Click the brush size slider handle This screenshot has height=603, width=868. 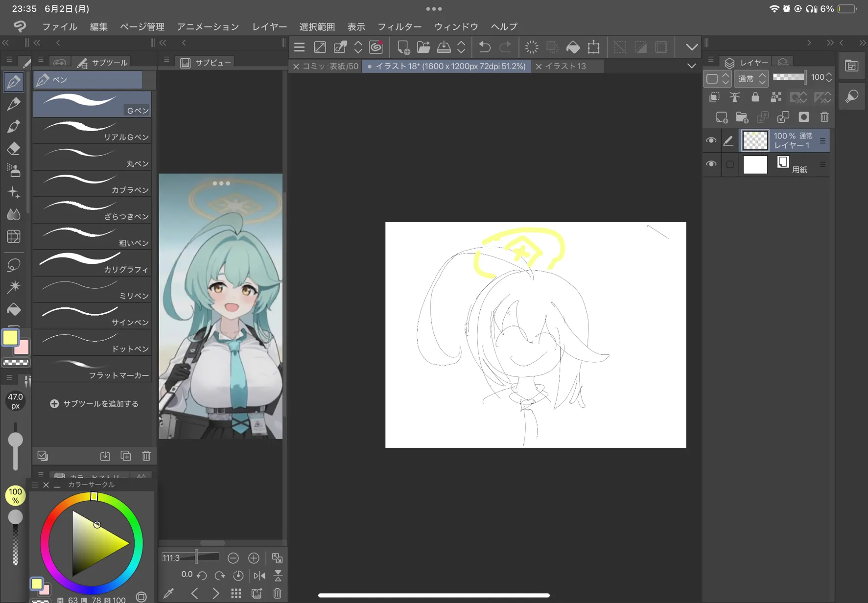16,440
